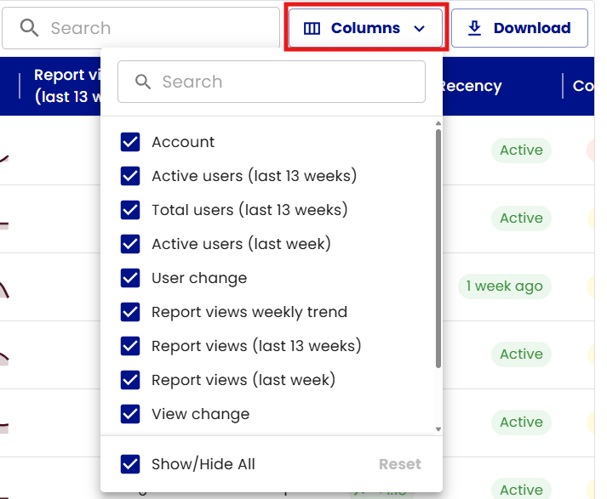Toggle Report views weekly trend checkbox
Viewport: 607px width, 499px height.
coord(130,312)
